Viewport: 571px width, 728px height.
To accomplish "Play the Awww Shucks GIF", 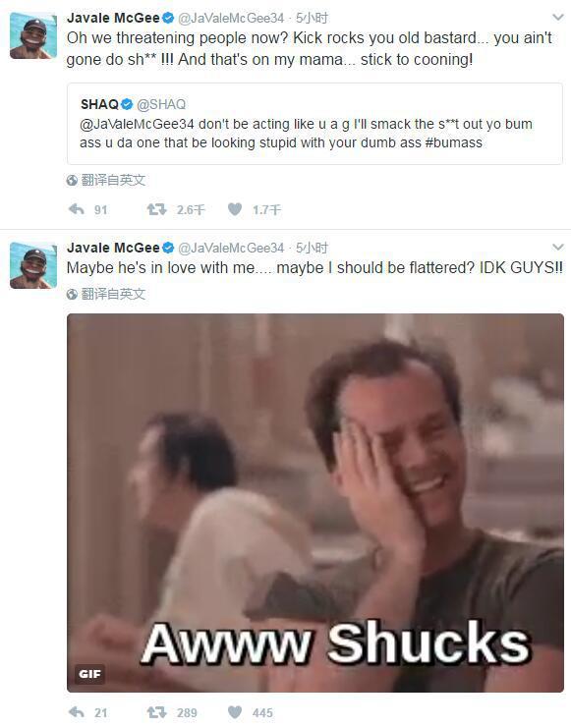I will (x=315, y=503).
